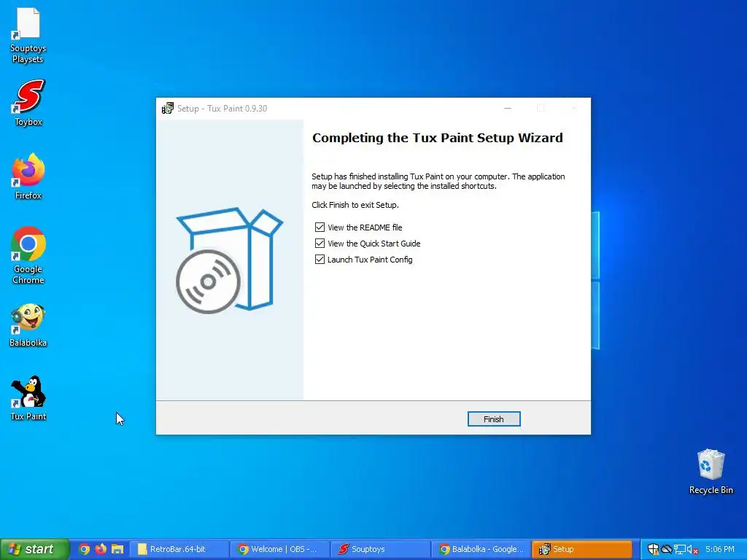Screen dimensions: 747x560
Task: Switch to Balabolka - Google taskbar window
Action: [x=480, y=549]
